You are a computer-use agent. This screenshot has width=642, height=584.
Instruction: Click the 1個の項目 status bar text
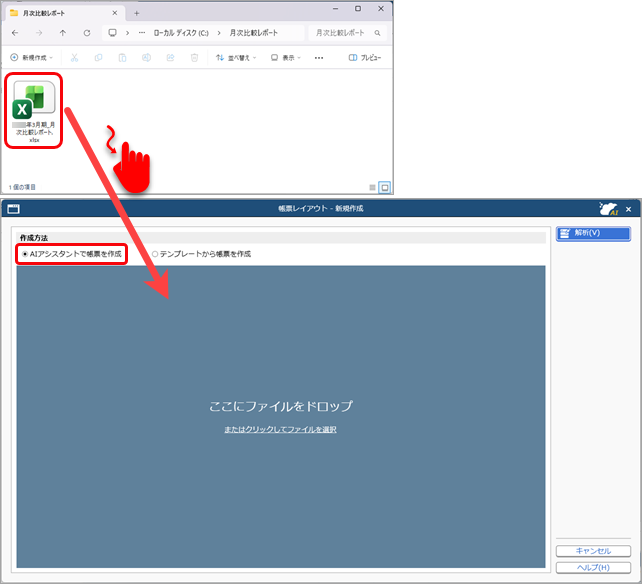[x=22, y=187]
